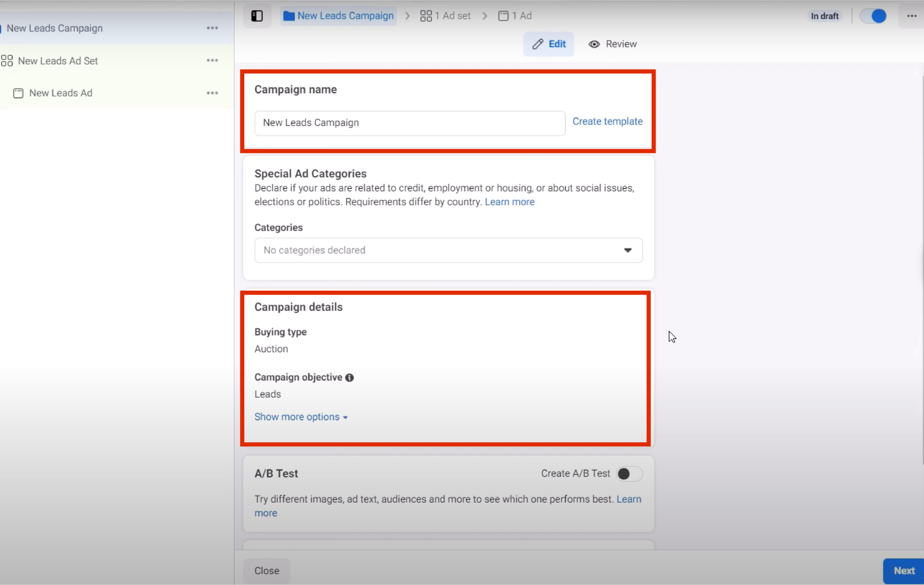Image resolution: width=924 pixels, height=585 pixels.
Task: Click the New Leads Campaign folder breadcrumb
Action: point(339,16)
